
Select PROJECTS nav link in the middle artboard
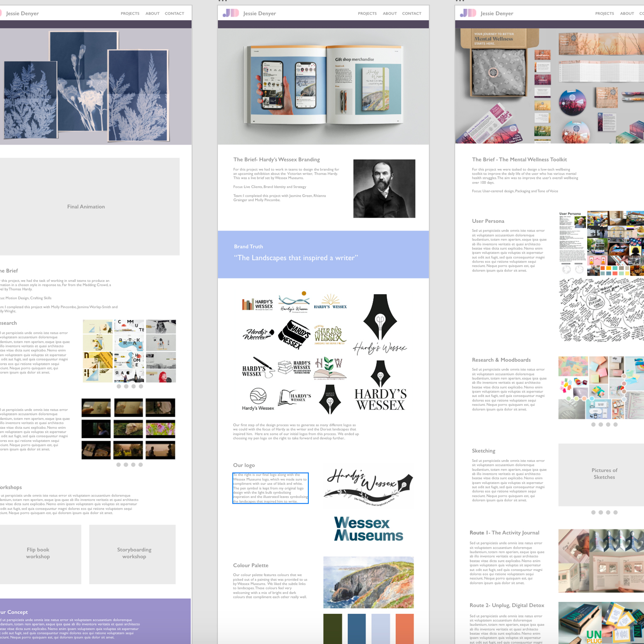coord(367,14)
